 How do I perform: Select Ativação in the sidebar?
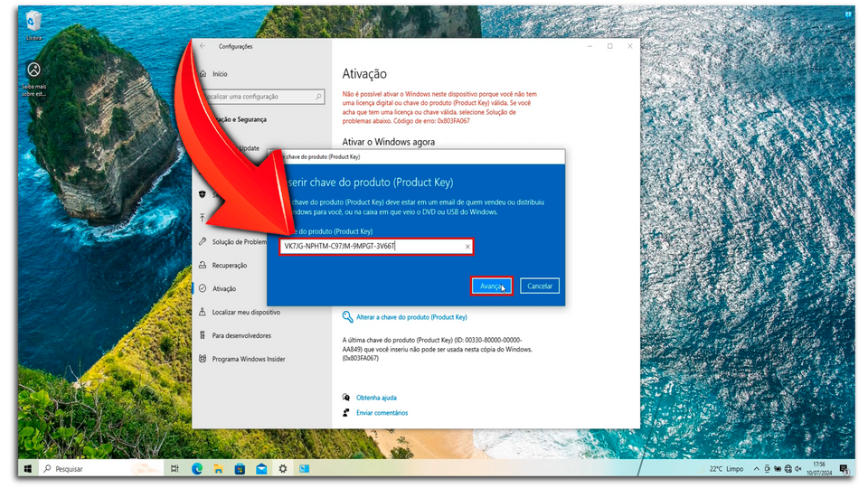(x=224, y=288)
